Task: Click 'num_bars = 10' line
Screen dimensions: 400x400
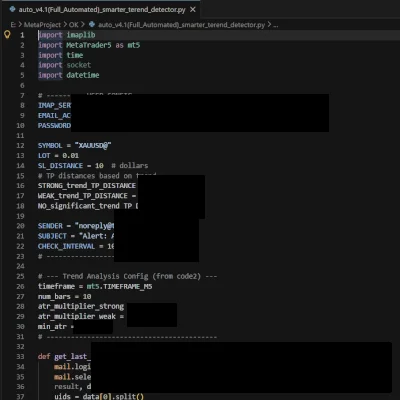Action: click(64, 296)
